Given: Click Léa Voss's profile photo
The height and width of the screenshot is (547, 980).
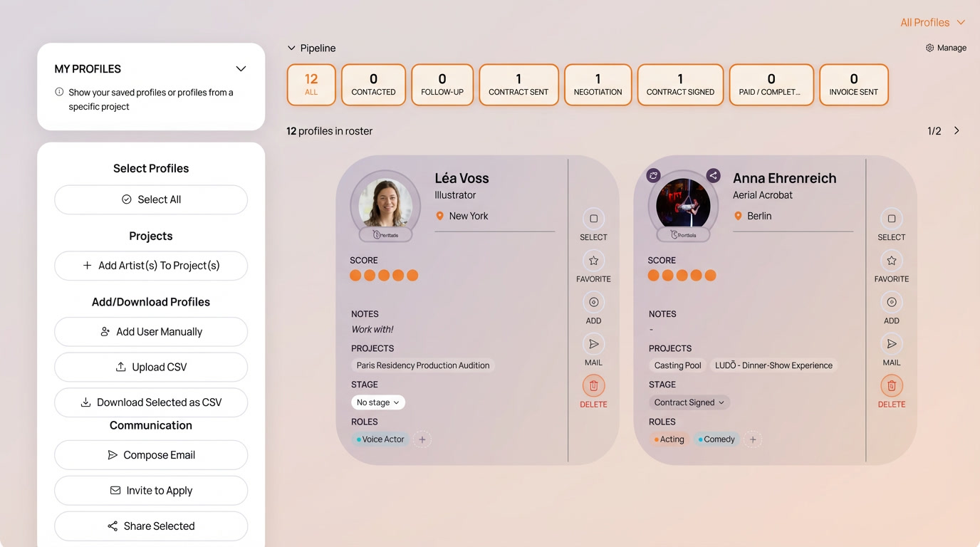Looking at the screenshot, I should (385, 202).
